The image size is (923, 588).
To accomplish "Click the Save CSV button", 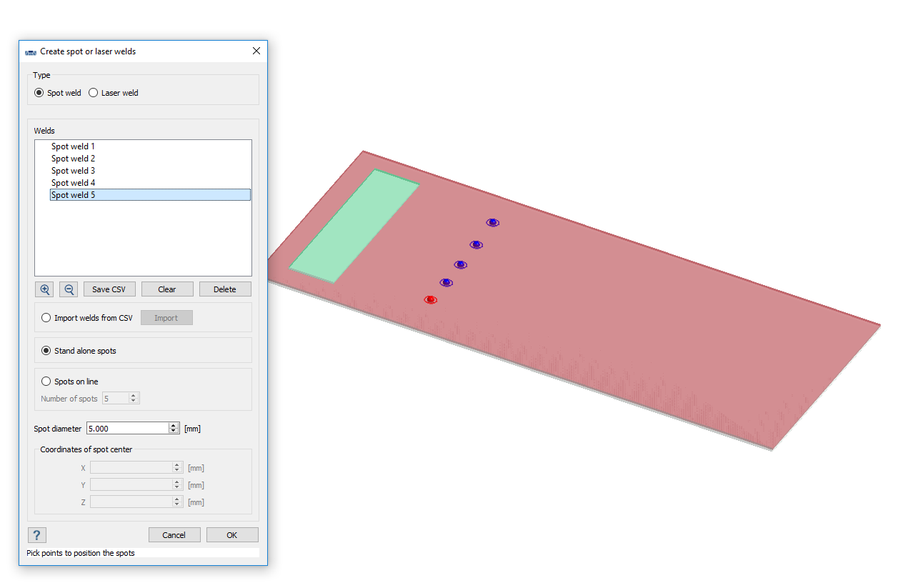I will tap(109, 289).
